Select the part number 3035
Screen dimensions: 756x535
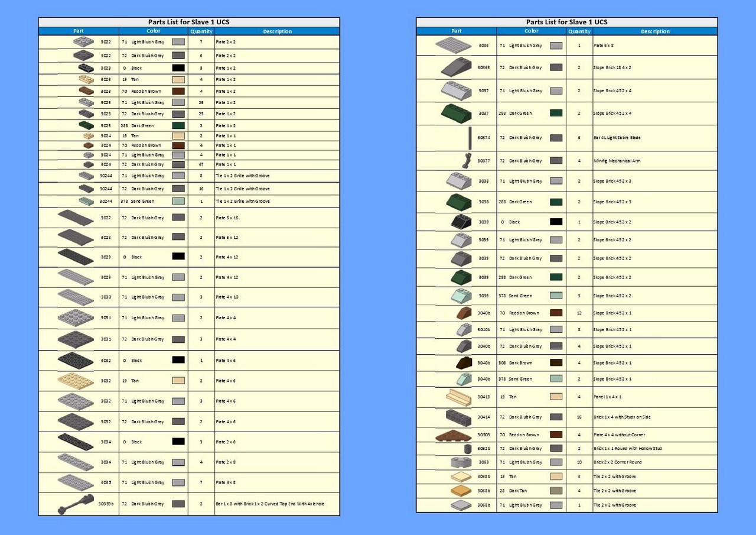[x=106, y=482]
